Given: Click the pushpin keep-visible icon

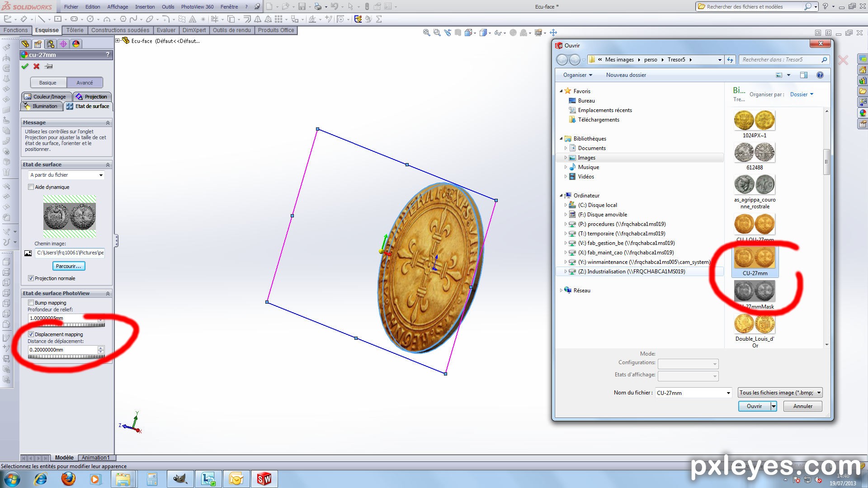Looking at the screenshot, I should pos(49,66).
